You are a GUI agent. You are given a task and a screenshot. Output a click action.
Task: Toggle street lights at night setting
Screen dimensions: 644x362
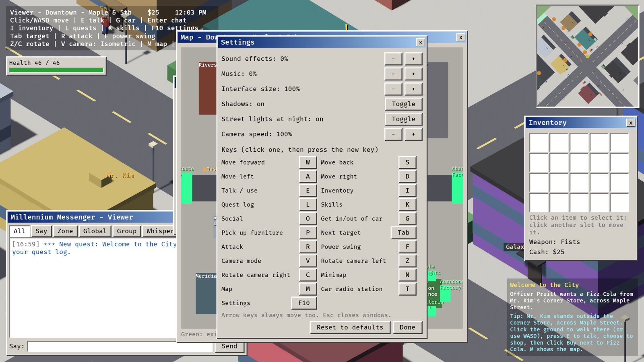pos(403,119)
